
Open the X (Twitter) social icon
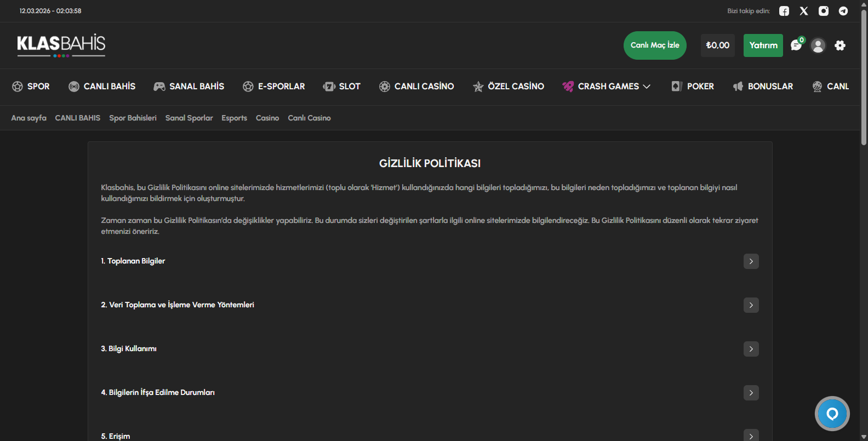tap(804, 11)
